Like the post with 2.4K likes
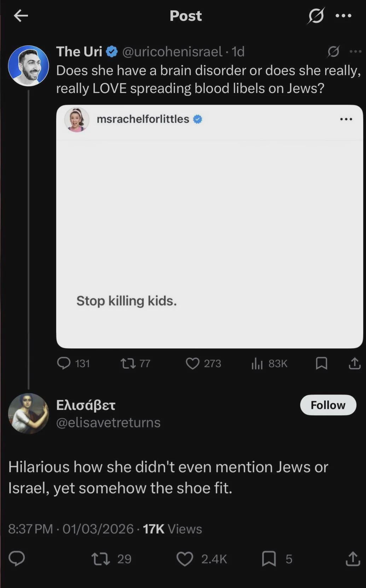Image resolution: width=366 pixels, height=588 pixels. tap(185, 559)
